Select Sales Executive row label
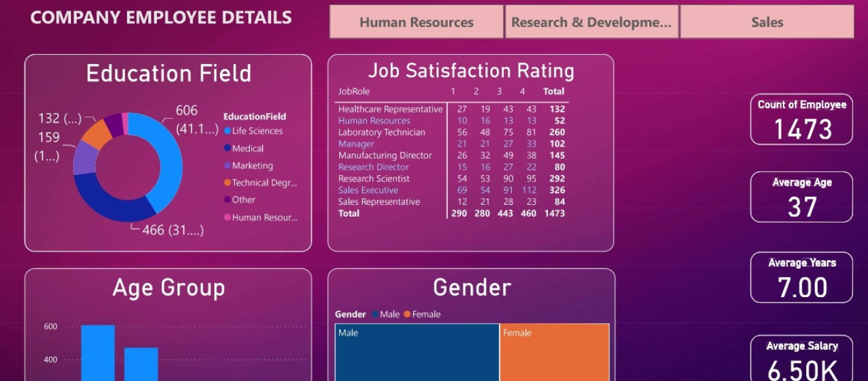 click(368, 190)
